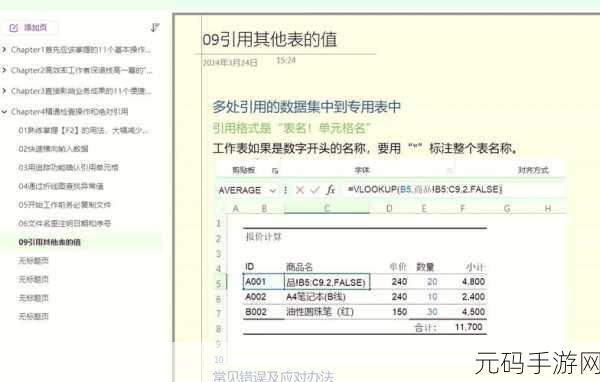Click the red X cancel entry icon
Screen dimensions: 600x382
point(300,190)
